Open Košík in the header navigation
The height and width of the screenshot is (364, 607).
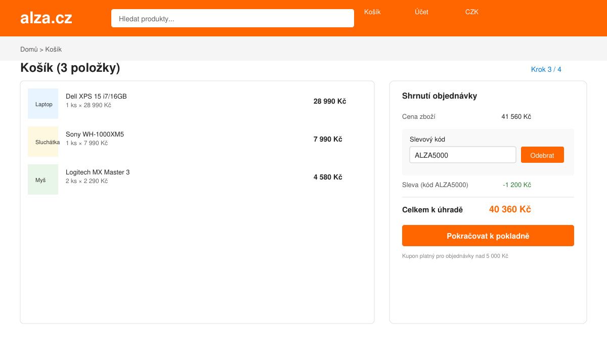pyautogui.click(x=372, y=12)
